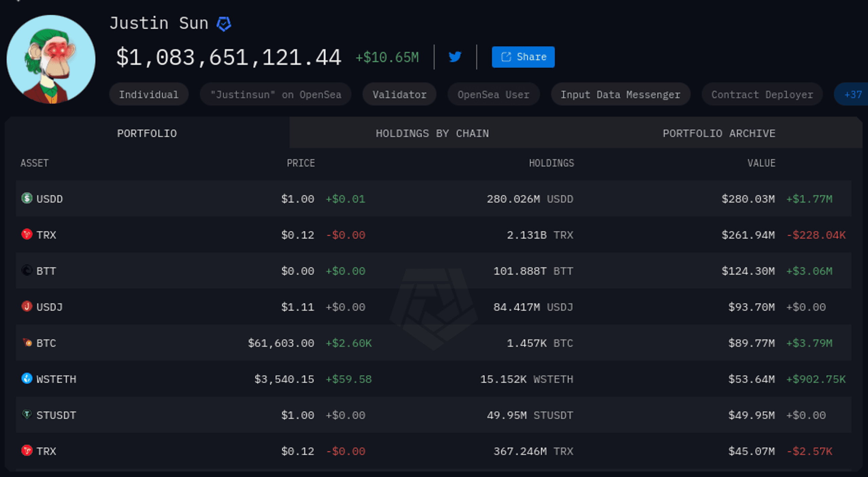The height and width of the screenshot is (477, 868).
Task: Click the +$2.60K BTC price change
Action: click(x=349, y=343)
